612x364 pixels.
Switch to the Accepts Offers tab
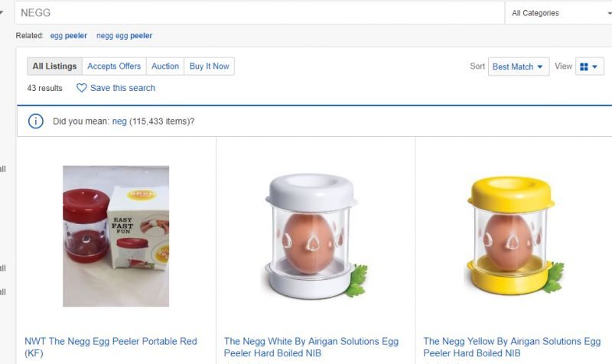click(x=114, y=67)
